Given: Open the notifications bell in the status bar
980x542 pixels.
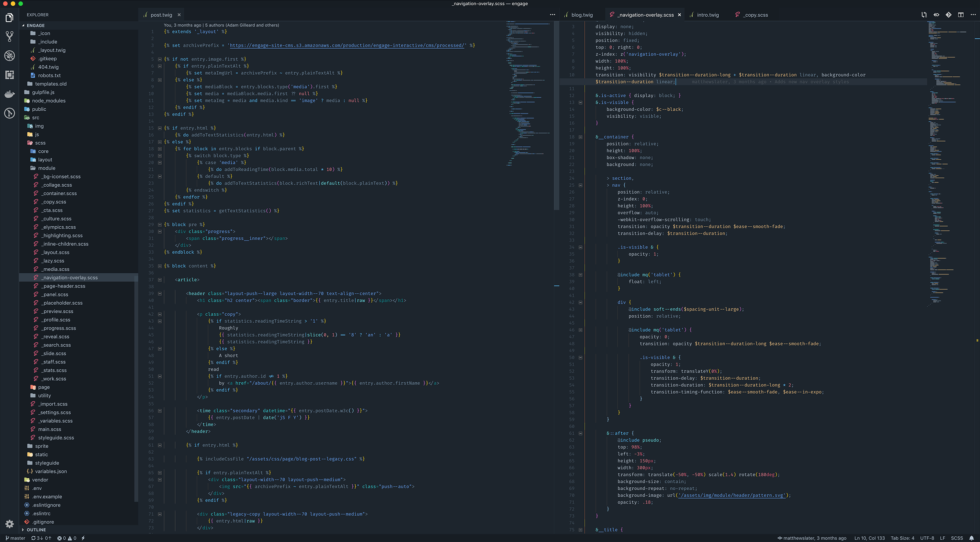Looking at the screenshot, I should pyautogui.click(x=971, y=538).
